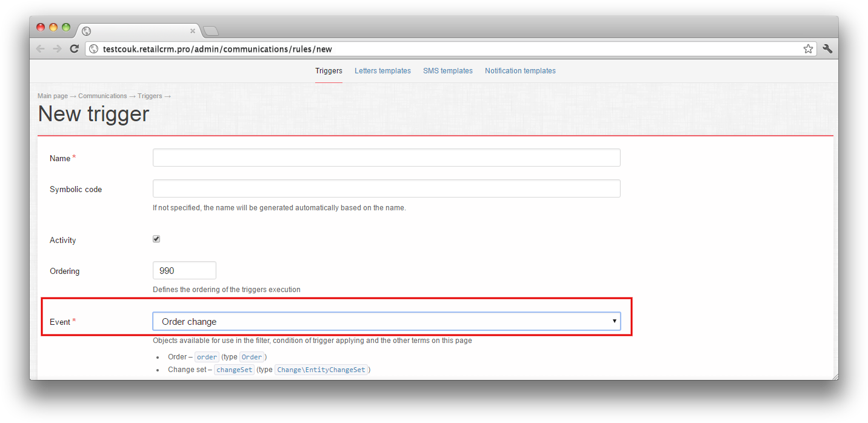Viewport: 868px width, 423px height.
Task: Click the 'order' code label
Action: click(x=207, y=357)
